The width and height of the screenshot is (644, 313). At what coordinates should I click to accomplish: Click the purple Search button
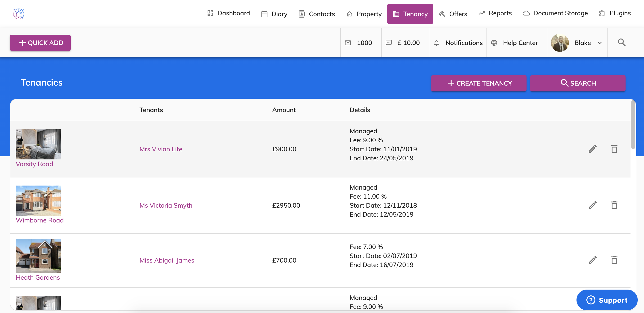coord(578,83)
